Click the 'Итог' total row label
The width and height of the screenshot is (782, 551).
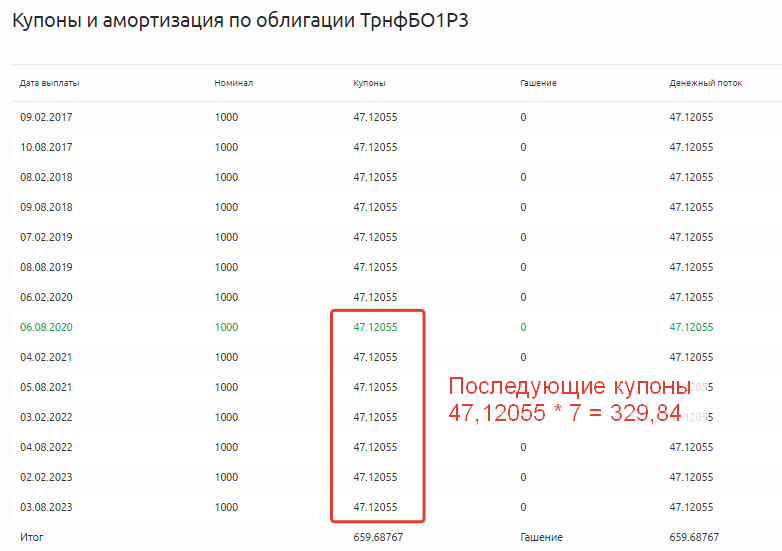31,537
